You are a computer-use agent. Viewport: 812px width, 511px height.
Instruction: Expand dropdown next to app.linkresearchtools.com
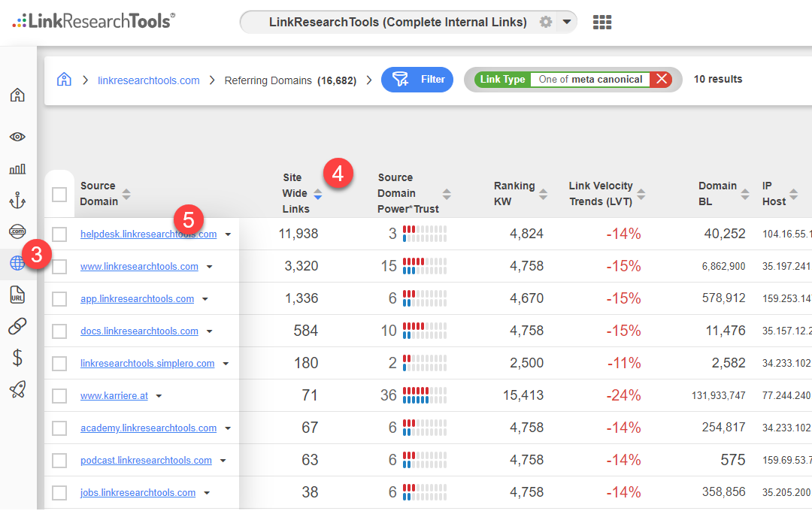coord(205,299)
